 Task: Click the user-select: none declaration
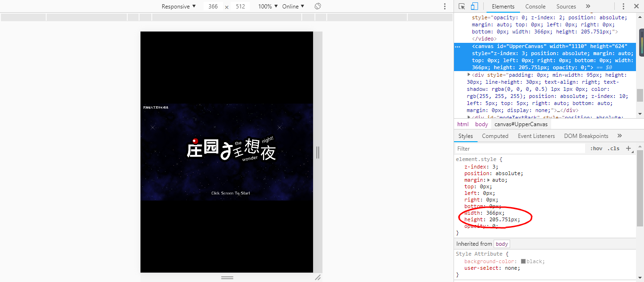492,268
